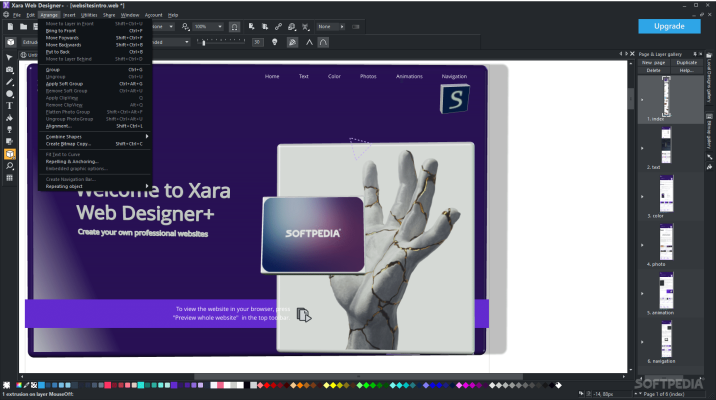
Task: Expand layers of page 4. photo
Action: coord(642,245)
